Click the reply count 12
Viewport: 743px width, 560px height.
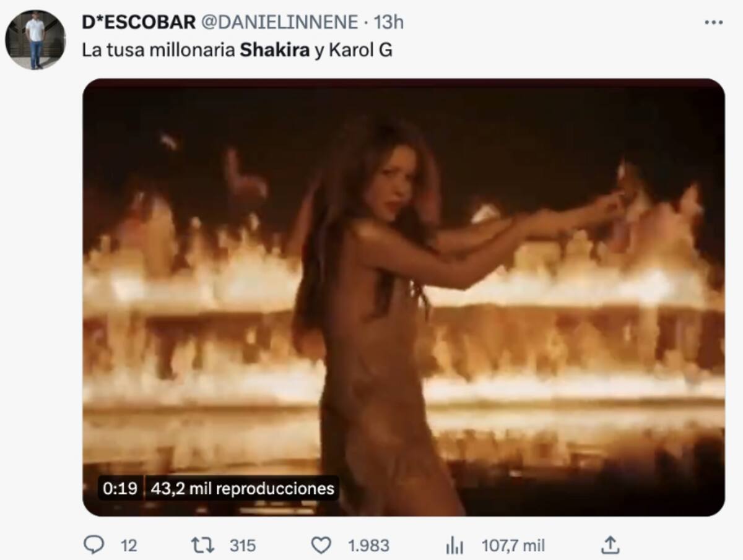point(129,546)
